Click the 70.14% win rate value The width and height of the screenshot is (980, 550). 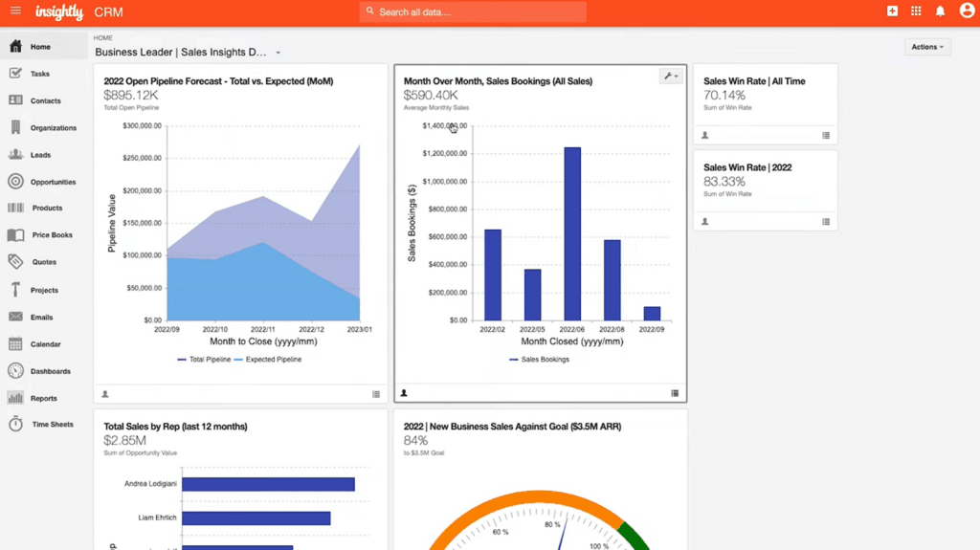(724, 95)
